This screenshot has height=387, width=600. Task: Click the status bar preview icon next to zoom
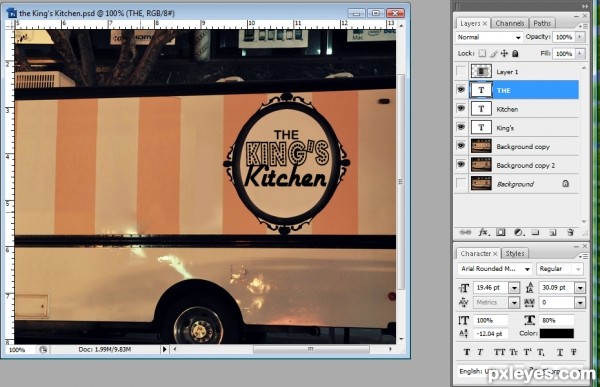(43, 349)
